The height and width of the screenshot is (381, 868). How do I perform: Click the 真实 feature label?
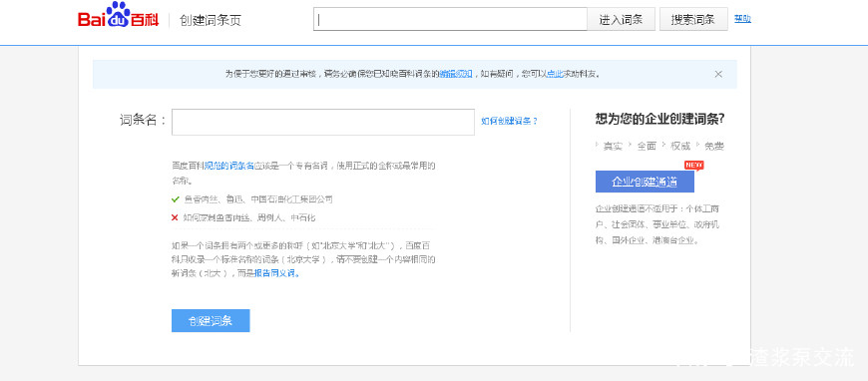[x=613, y=147]
